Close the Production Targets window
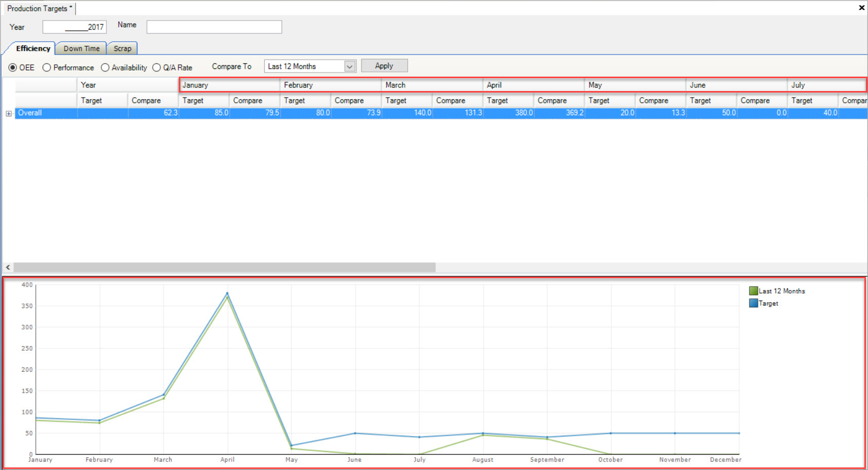Viewport: 868px width, 470px height. pyautogui.click(x=861, y=8)
